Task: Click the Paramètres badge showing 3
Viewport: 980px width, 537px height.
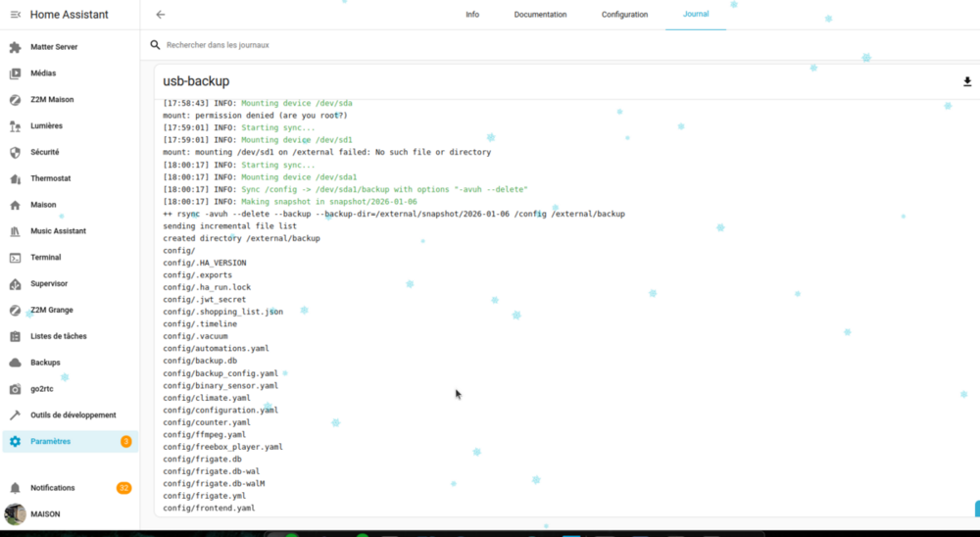Action: (125, 441)
